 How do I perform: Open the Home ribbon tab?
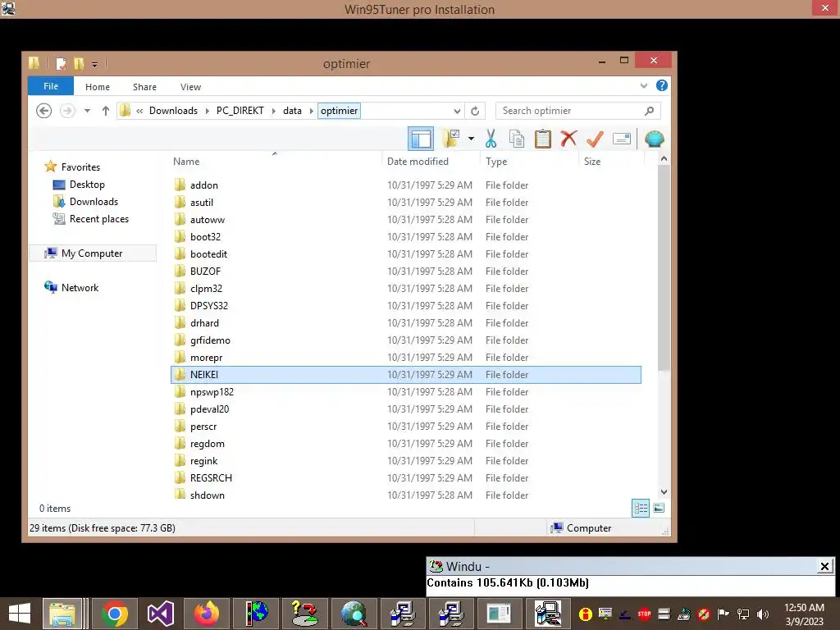(x=98, y=87)
